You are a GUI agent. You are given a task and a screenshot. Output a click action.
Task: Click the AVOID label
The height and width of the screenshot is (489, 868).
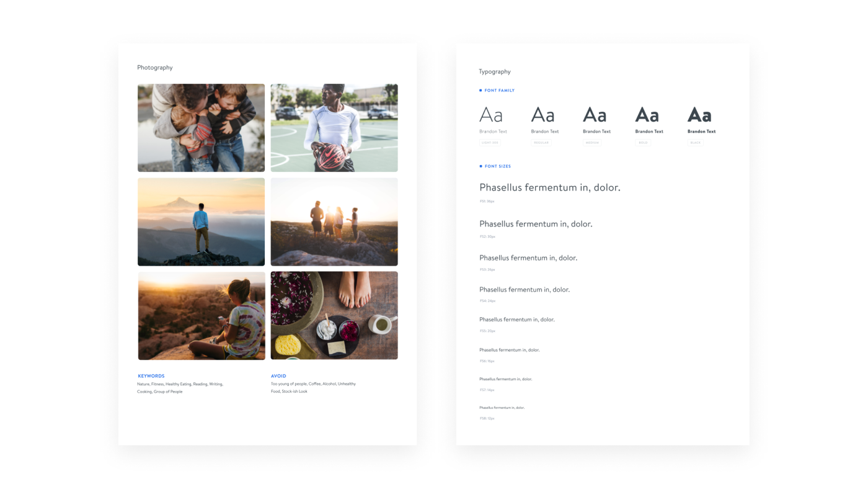pyautogui.click(x=278, y=376)
